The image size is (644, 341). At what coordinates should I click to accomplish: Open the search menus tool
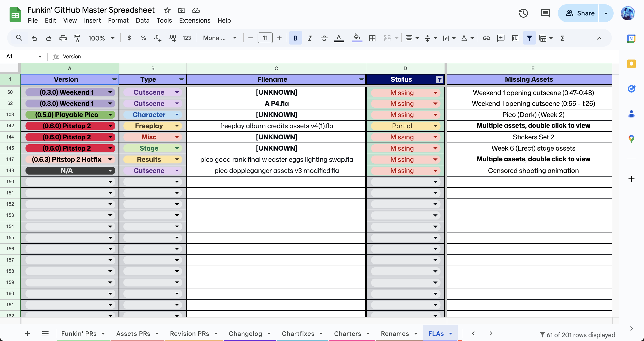pyautogui.click(x=19, y=38)
